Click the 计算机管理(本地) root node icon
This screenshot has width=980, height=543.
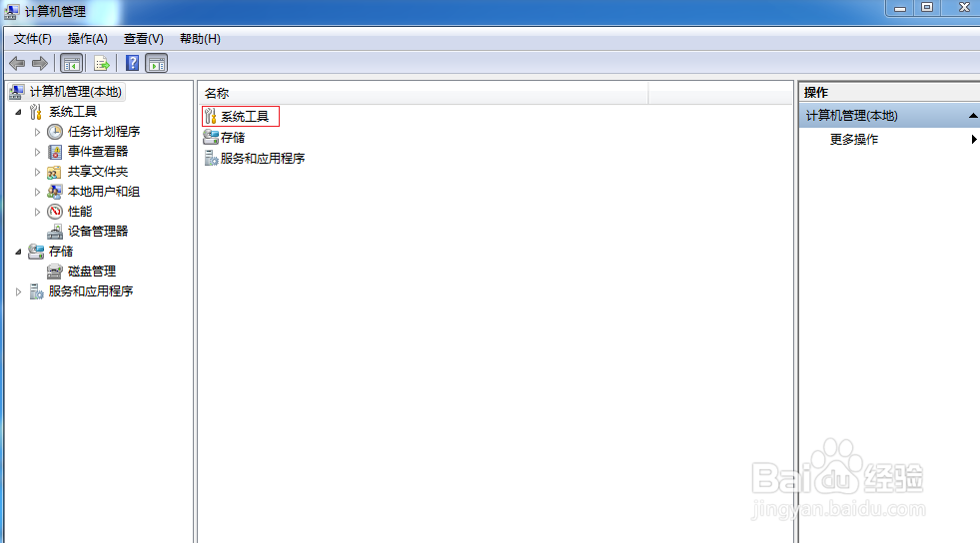point(17,92)
